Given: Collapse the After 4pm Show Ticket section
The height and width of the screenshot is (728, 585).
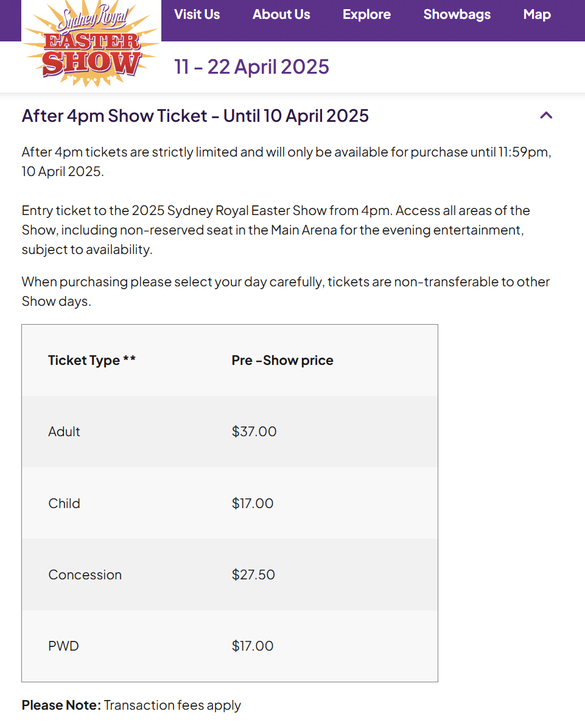Looking at the screenshot, I should click(546, 116).
